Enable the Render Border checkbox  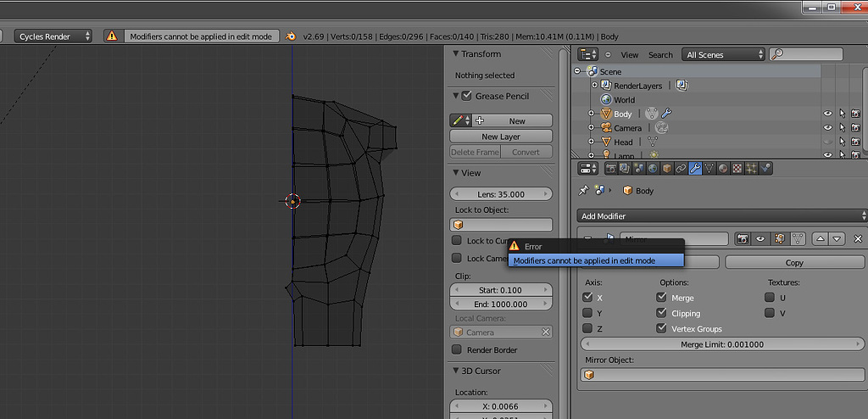[x=457, y=349]
